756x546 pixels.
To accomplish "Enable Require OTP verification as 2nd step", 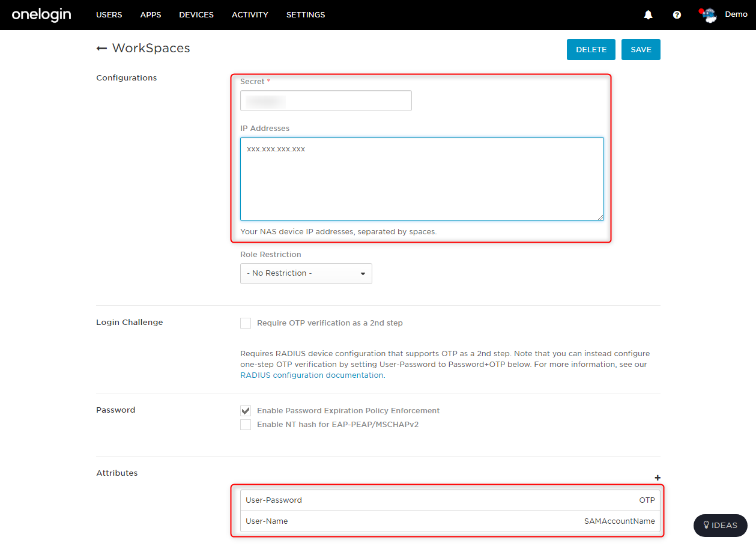I will click(246, 323).
